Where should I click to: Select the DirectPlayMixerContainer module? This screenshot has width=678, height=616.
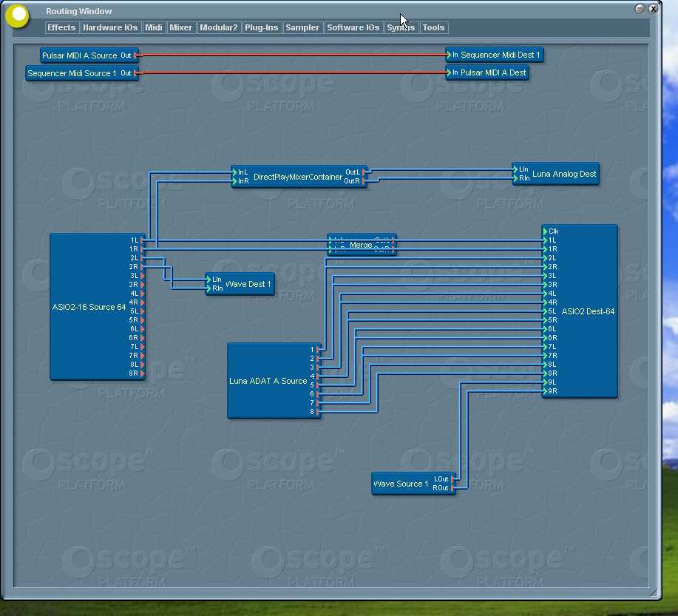point(299,177)
